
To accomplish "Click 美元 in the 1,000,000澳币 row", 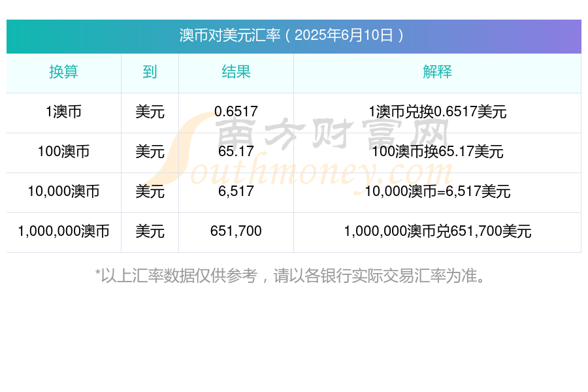I will 150,231.
